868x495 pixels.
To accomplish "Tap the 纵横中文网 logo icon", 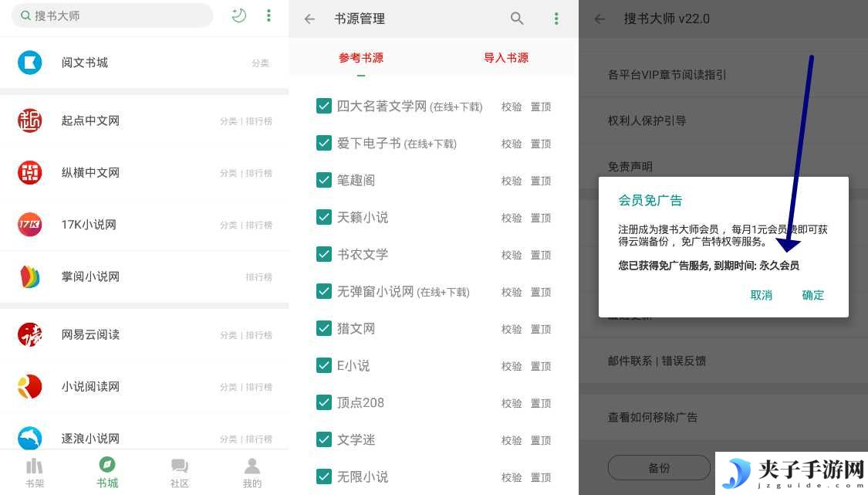I will [30, 172].
